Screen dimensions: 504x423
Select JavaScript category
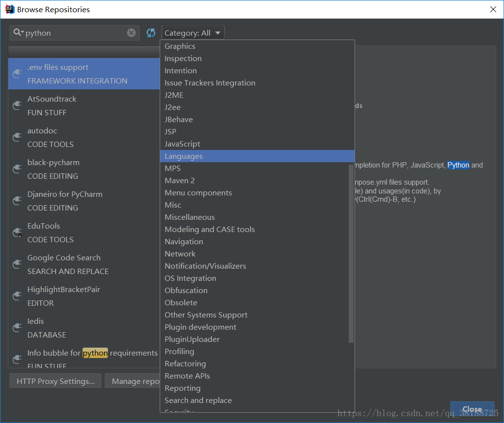point(257,144)
